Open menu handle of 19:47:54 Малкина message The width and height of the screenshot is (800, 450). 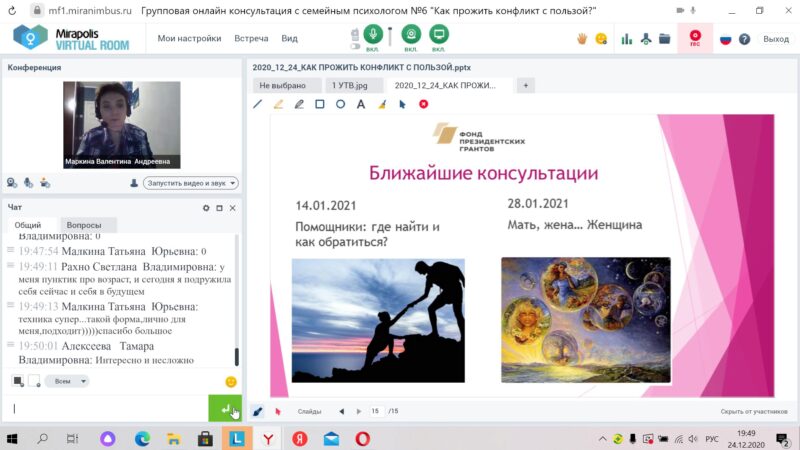10,249
